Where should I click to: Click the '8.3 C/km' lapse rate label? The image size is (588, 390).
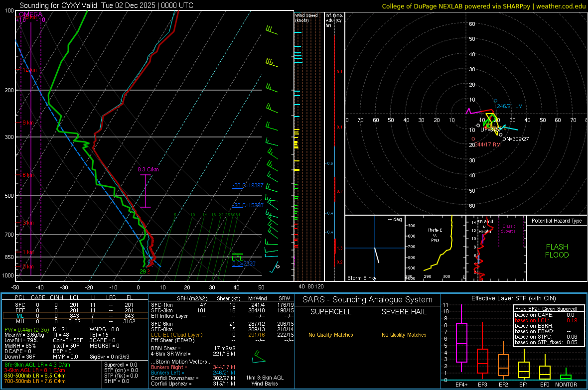(148, 169)
